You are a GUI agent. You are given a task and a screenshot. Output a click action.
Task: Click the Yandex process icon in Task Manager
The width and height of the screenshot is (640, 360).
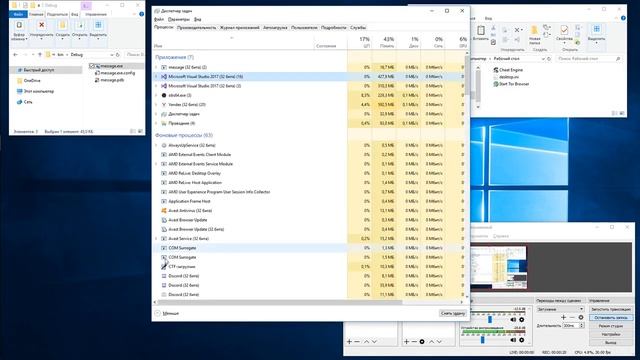pos(164,104)
